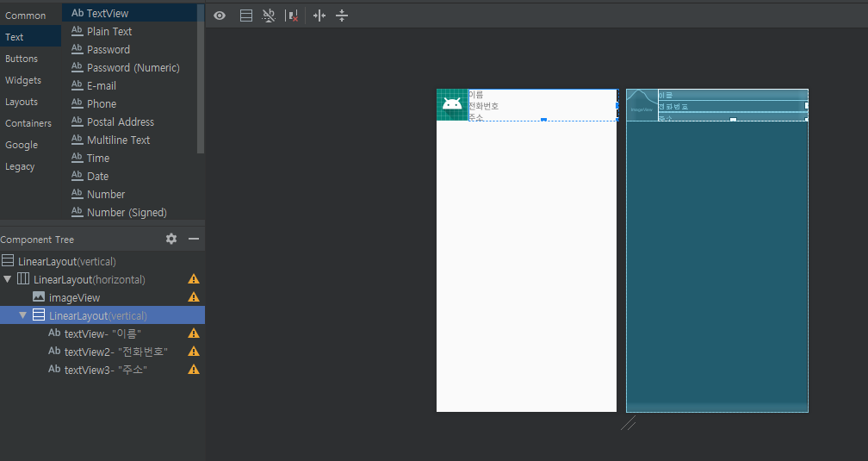Pick the unsigned Number palette item
The width and height of the screenshot is (868, 461).
coord(130,195)
